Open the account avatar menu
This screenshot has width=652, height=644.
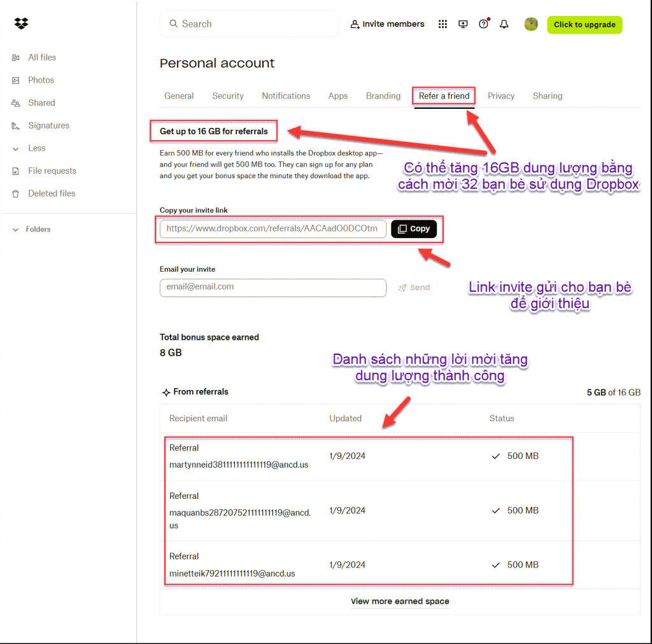point(531,24)
